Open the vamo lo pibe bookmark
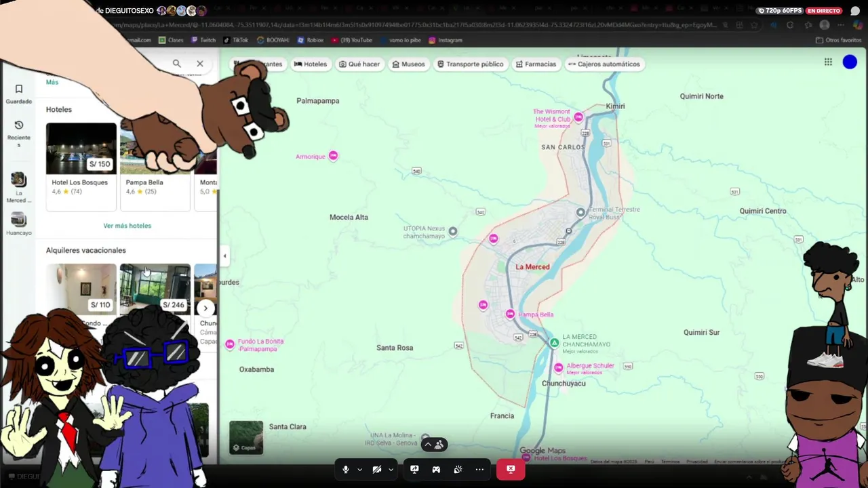The width and height of the screenshot is (868, 488). [x=400, y=40]
